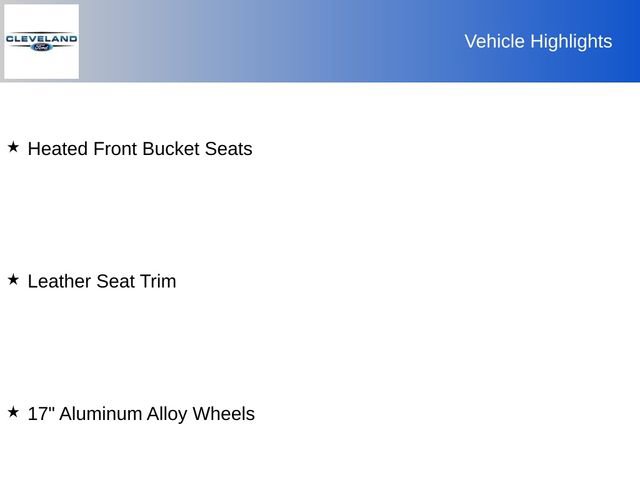Image resolution: width=640 pixels, height=480 pixels.
Task: Click the star bullet beside 17" Aluminum Alloy Wheels
Action: (x=13, y=412)
